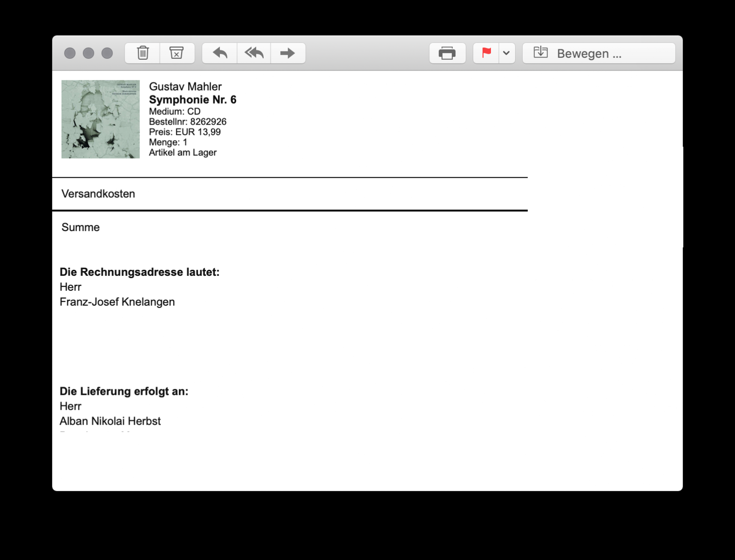Print the email with printer icon
This screenshot has height=560, width=735.
pyautogui.click(x=447, y=53)
